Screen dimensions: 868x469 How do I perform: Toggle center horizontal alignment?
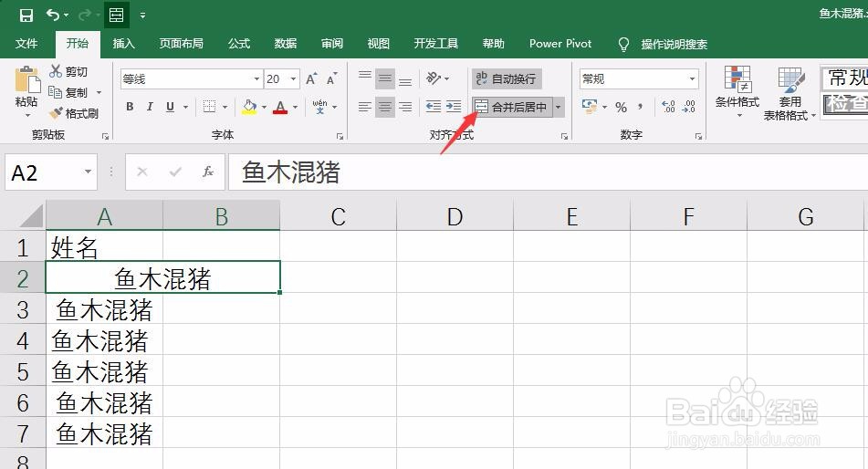coord(385,107)
